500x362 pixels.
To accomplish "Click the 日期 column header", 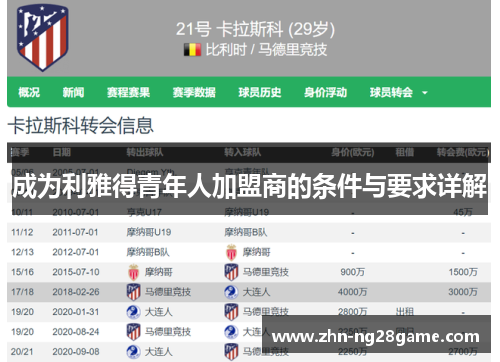I will click(x=62, y=153).
